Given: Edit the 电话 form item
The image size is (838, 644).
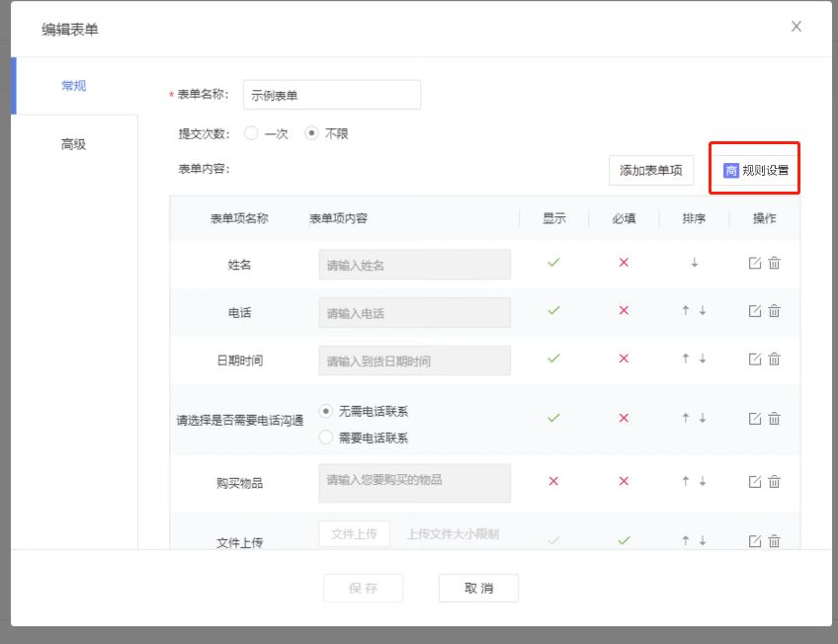Looking at the screenshot, I should pyautogui.click(x=755, y=311).
